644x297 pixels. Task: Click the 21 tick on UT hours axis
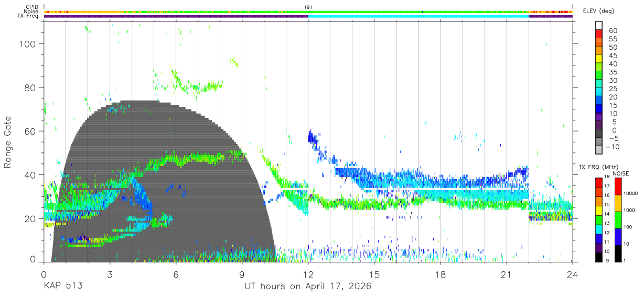click(x=507, y=274)
